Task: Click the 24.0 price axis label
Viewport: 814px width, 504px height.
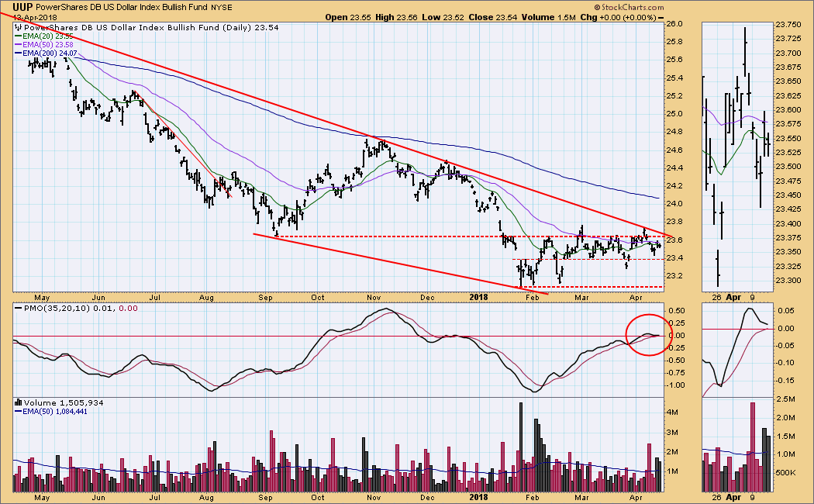Action: click(x=674, y=203)
